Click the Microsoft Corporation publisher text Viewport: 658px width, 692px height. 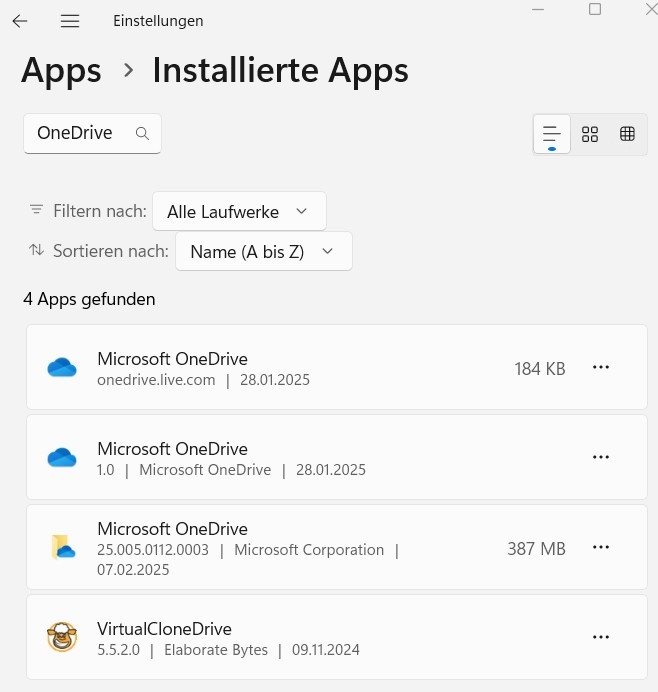coord(309,550)
